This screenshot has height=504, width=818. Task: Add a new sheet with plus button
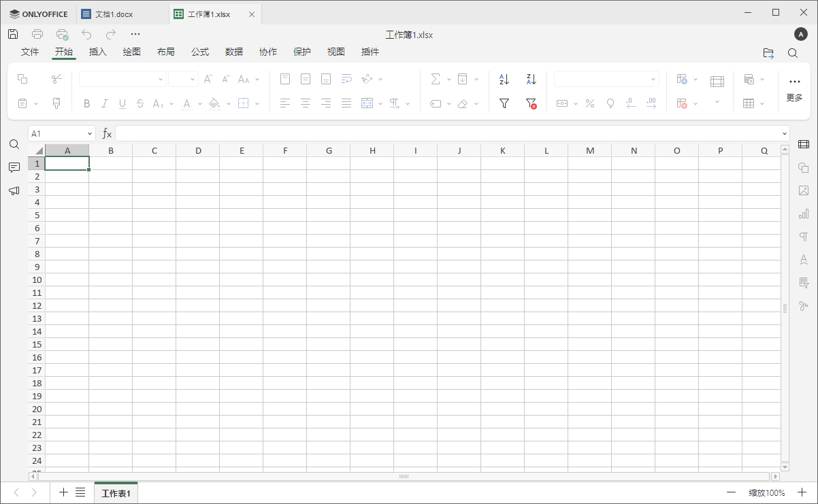[63, 492]
